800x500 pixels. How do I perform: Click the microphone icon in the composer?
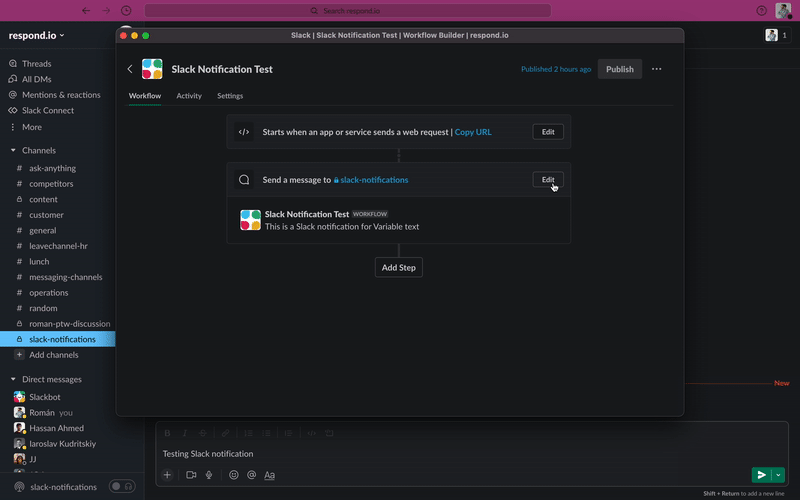point(209,475)
